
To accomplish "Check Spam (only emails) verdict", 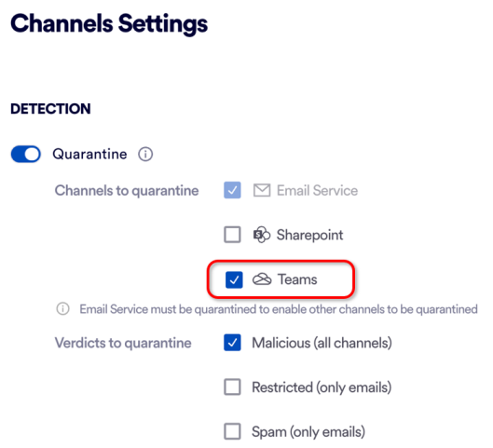I will (232, 431).
